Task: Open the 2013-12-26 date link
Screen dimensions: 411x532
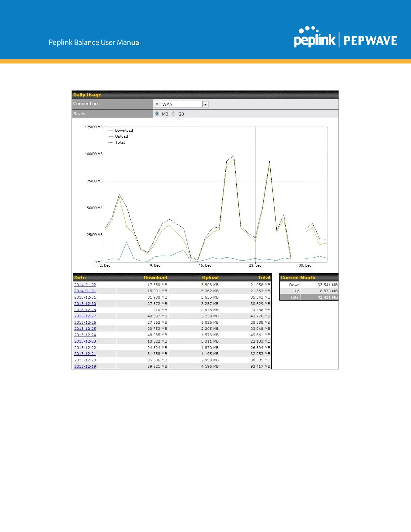Action: pyautogui.click(x=85, y=322)
